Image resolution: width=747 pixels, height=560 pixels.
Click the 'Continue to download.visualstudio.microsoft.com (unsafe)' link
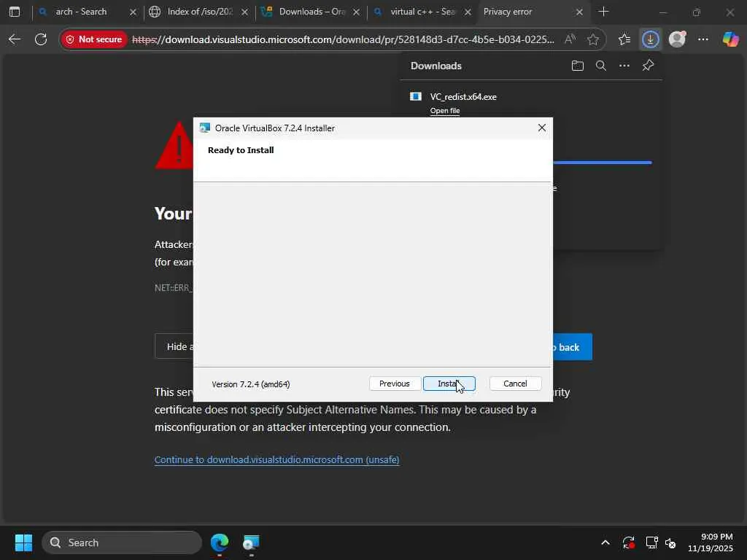[x=276, y=459]
